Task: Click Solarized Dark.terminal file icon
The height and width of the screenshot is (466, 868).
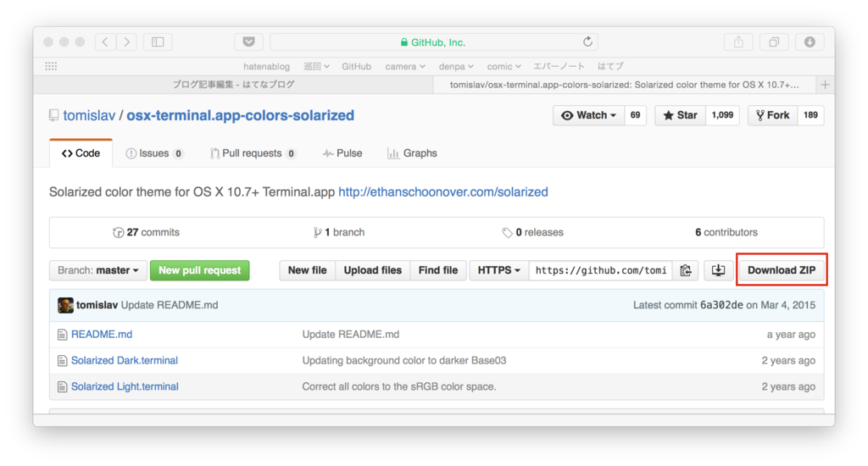Action: [62, 360]
